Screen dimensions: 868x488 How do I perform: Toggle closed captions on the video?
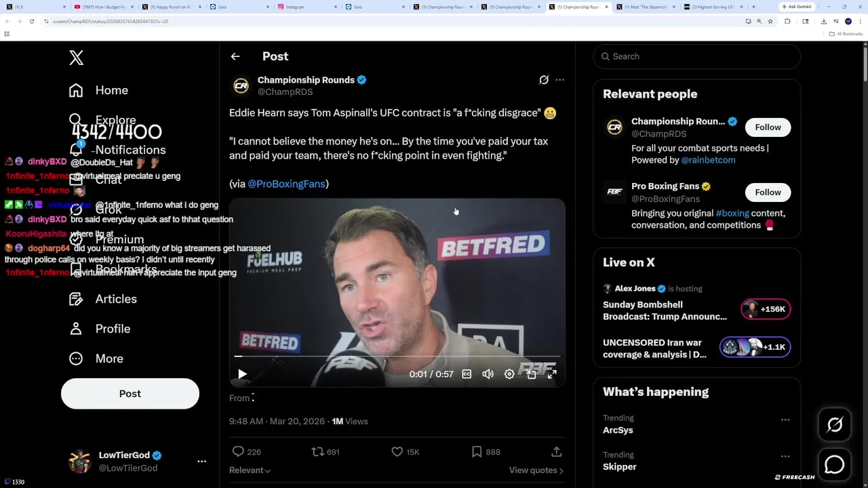(467, 374)
